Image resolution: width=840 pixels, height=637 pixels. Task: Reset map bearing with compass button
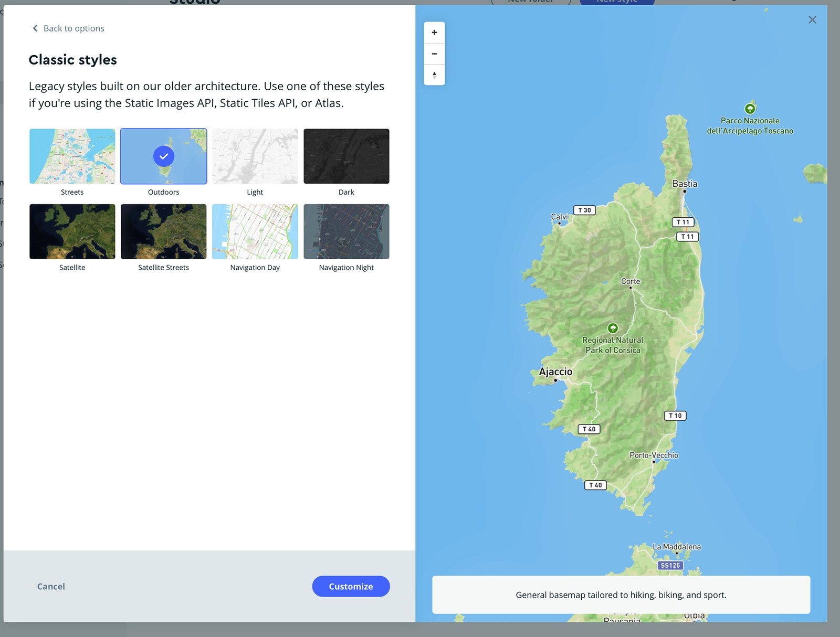[434, 75]
